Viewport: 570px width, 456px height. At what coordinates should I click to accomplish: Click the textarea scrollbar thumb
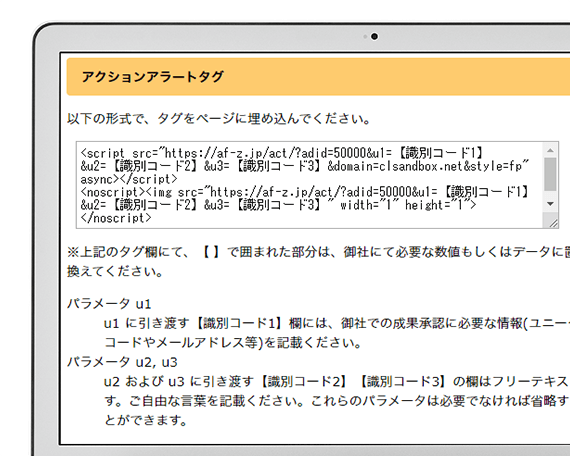pyautogui.click(x=550, y=174)
